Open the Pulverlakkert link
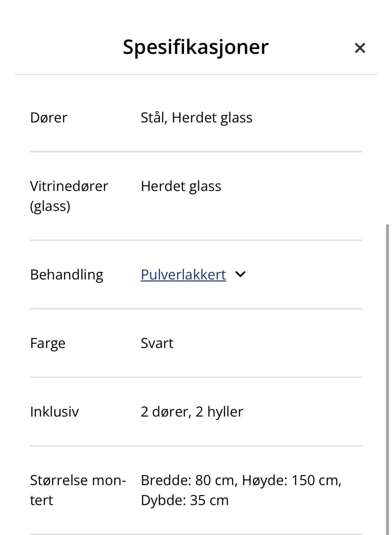 pos(183,274)
